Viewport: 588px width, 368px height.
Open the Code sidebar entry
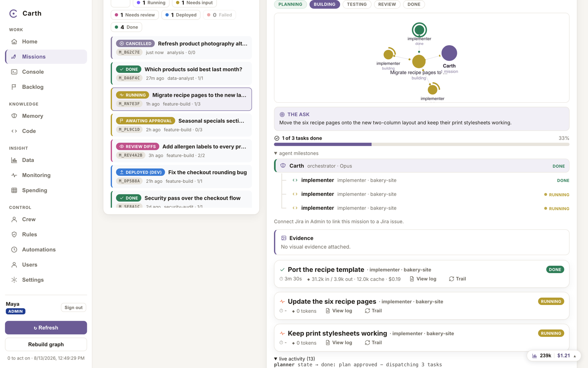pyautogui.click(x=46, y=131)
